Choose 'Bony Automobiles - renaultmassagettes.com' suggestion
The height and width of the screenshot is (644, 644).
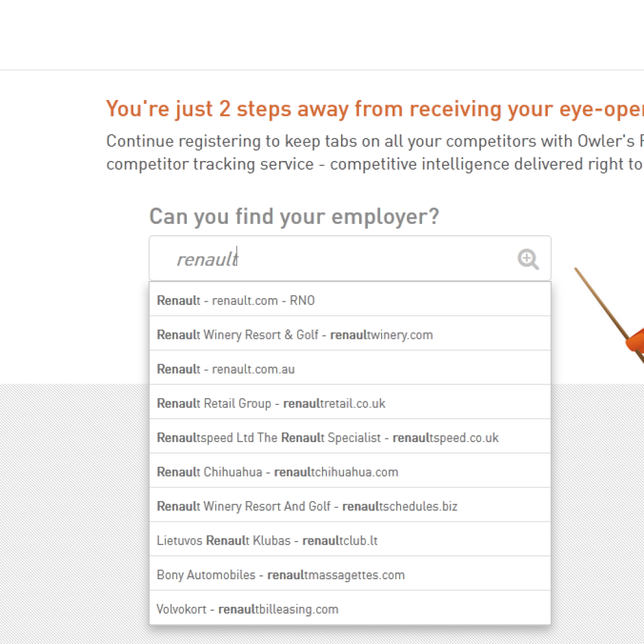tap(350, 574)
